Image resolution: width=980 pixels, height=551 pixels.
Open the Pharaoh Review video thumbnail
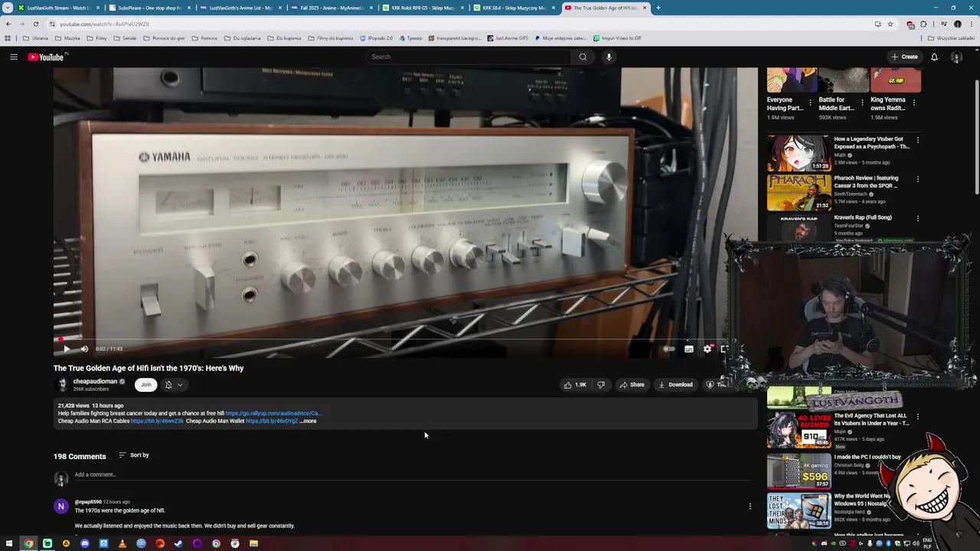(799, 192)
